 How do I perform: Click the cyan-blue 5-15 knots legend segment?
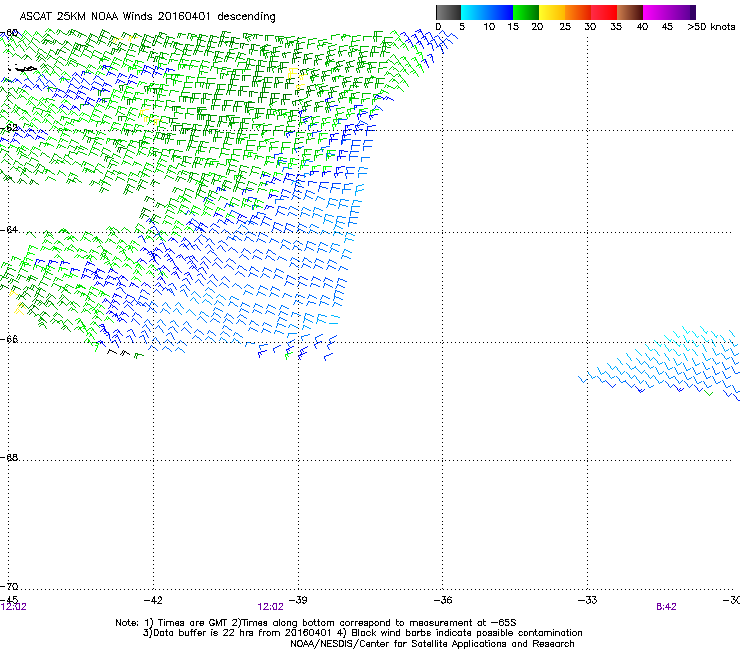(x=487, y=12)
